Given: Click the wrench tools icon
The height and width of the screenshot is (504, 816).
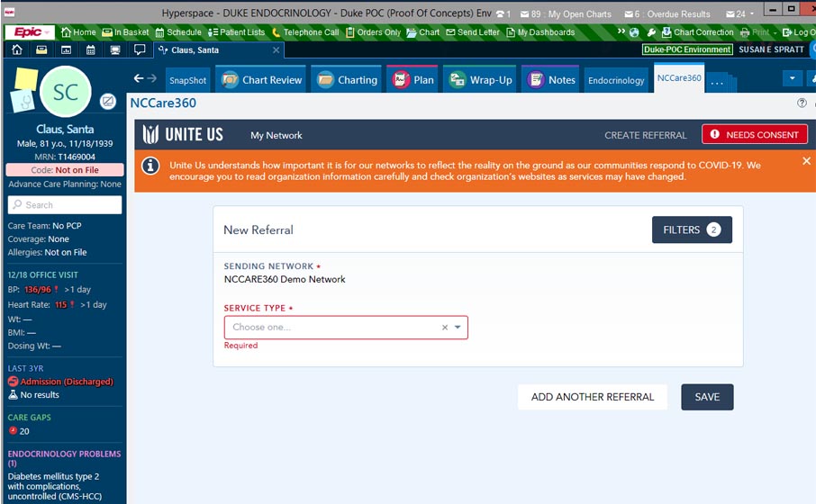Looking at the screenshot, I should click(651, 32).
